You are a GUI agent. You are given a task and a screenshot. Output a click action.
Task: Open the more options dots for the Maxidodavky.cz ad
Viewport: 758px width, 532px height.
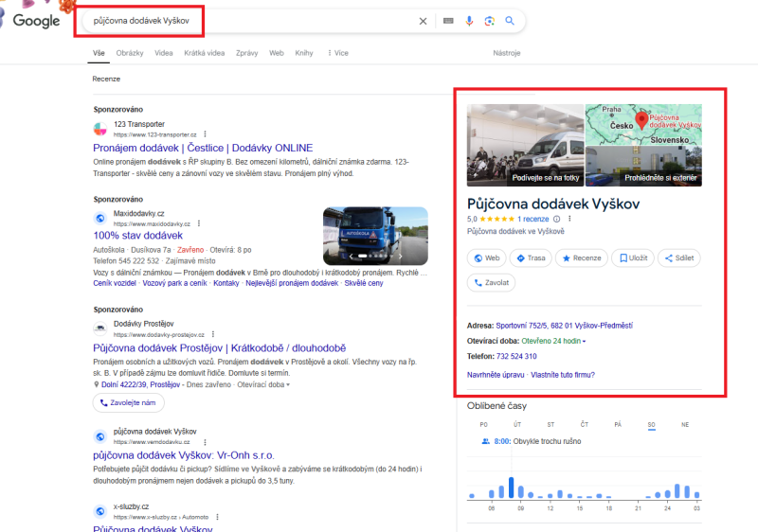[x=199, y=223]
